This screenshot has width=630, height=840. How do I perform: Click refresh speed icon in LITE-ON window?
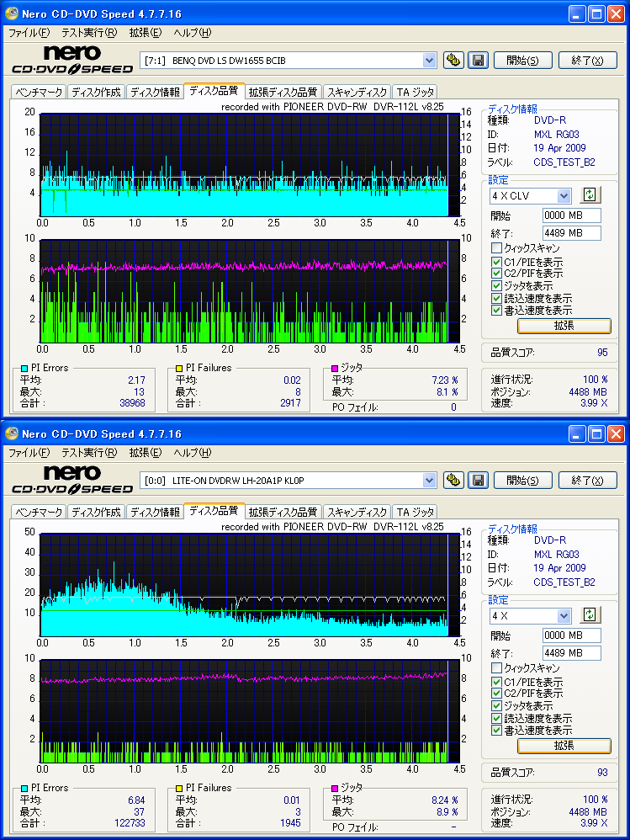coord(590,615)
